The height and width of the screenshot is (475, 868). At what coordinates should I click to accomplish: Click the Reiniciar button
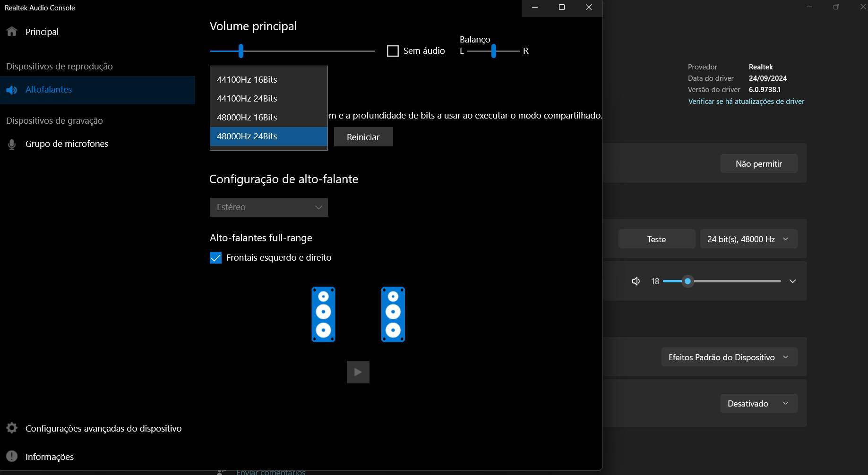pos(363,137)
